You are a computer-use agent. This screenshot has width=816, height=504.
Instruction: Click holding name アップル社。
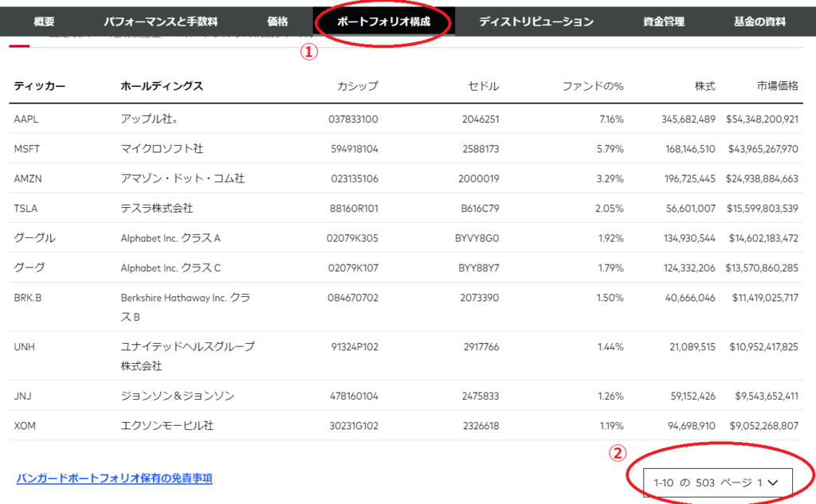(x=149, y=119)
